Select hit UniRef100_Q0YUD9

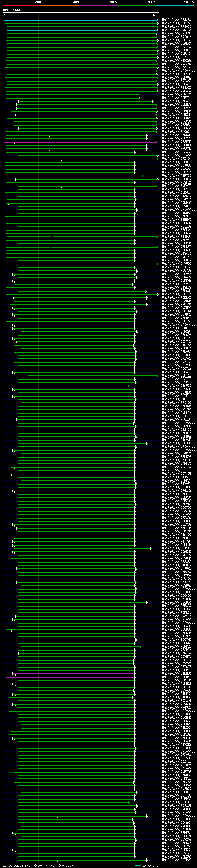[x=177, y=264]
